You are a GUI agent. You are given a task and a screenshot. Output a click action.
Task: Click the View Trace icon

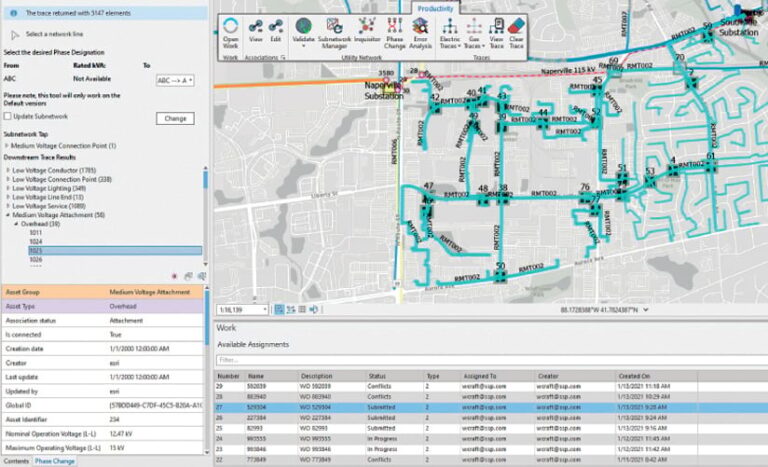(x=496, y=26)
